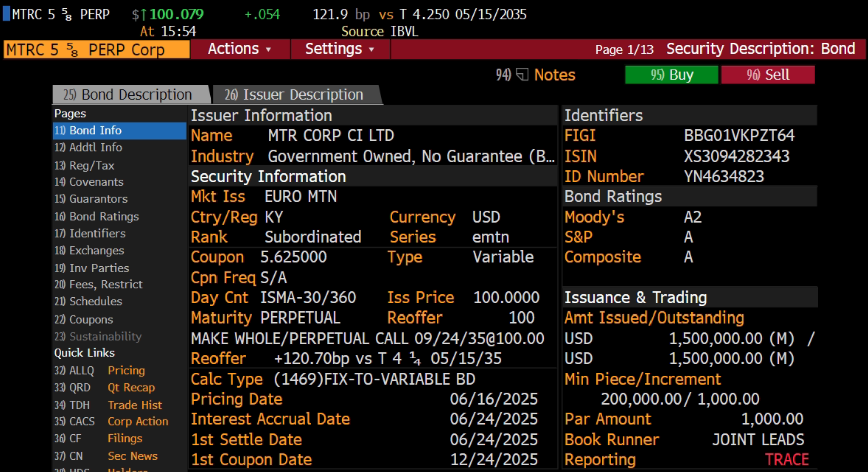
Task: Click the Par Amount value 1,000.00
Action: [x=772, y=419]
